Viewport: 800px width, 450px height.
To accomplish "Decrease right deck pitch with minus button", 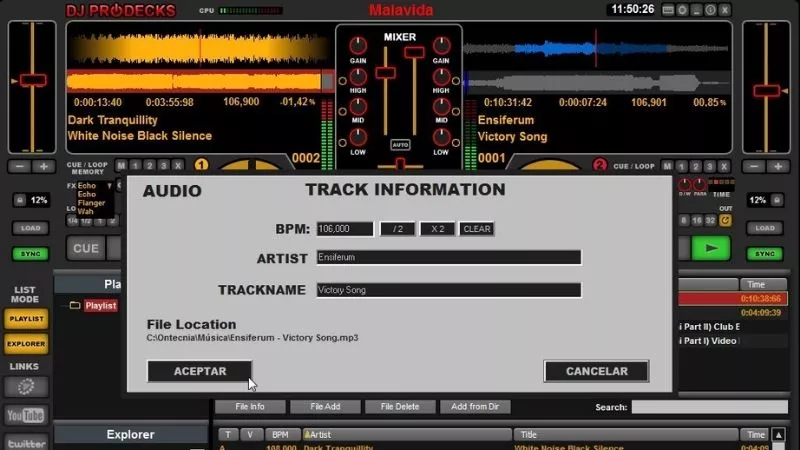I will point(754,166).
